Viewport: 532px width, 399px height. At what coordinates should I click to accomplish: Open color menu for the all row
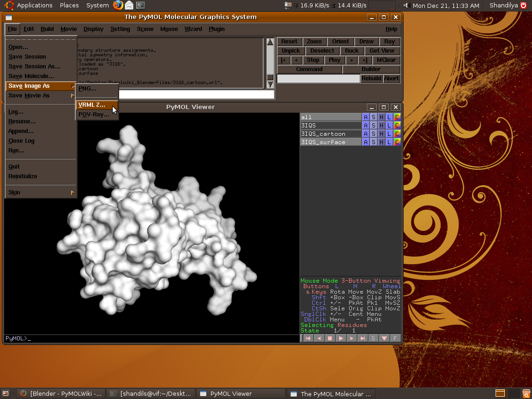pos(397,117)
